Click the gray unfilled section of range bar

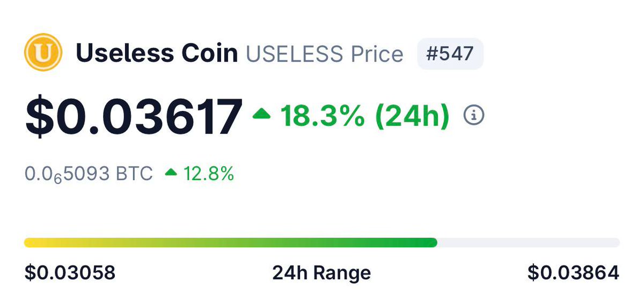tap(529, 243)
